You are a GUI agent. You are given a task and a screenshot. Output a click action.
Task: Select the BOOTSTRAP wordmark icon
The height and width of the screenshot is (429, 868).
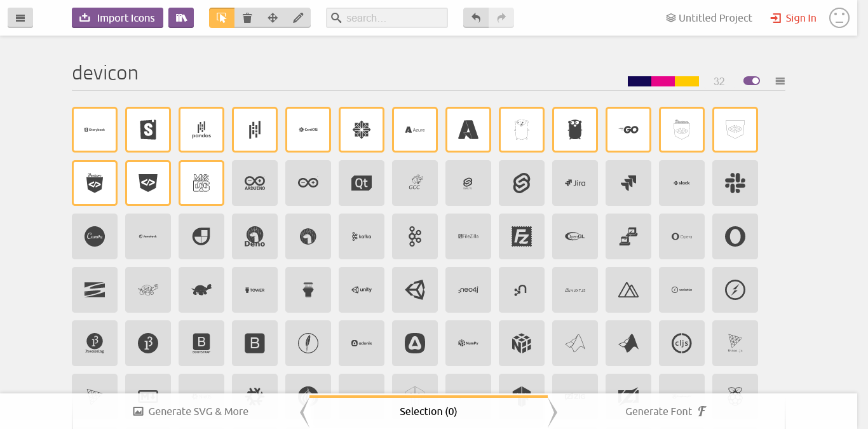click(x=201, y=343)
